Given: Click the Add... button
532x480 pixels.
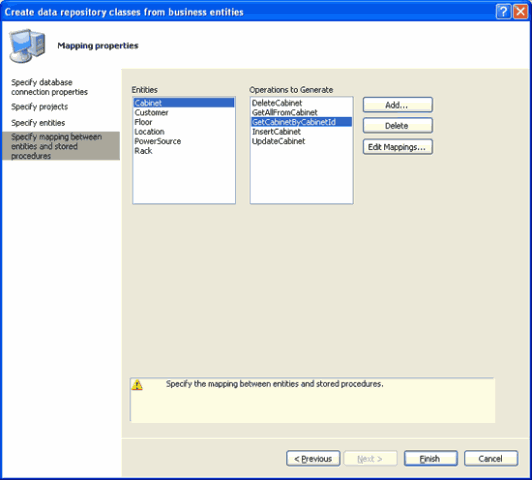Looking at the screenshot, I should coord(398,105).
